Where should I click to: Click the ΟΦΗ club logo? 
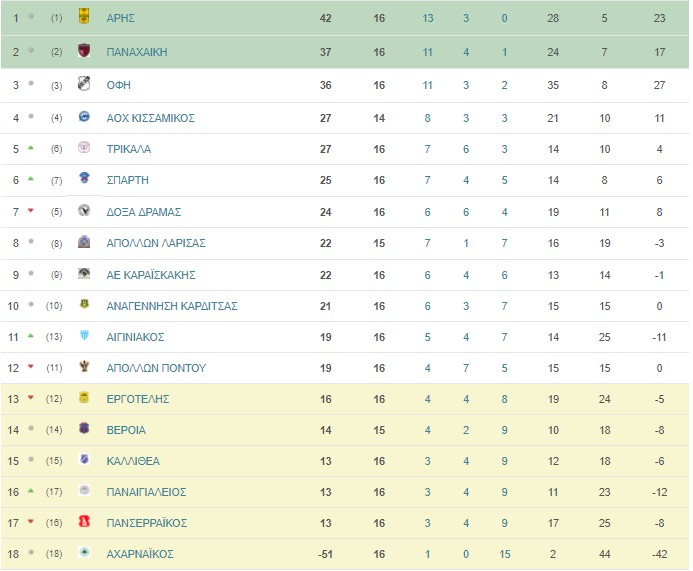(x=84, y=84)
